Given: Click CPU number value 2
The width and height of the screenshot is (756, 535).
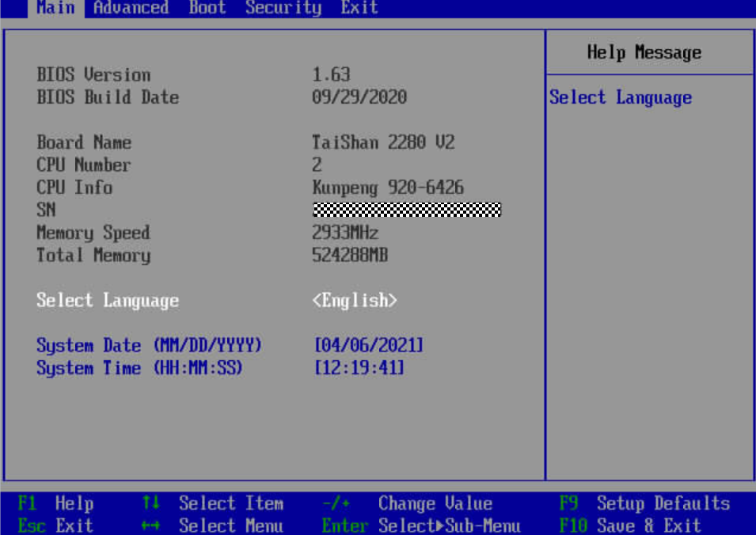Looking at the screenshot, I should [x=317, y=165].
